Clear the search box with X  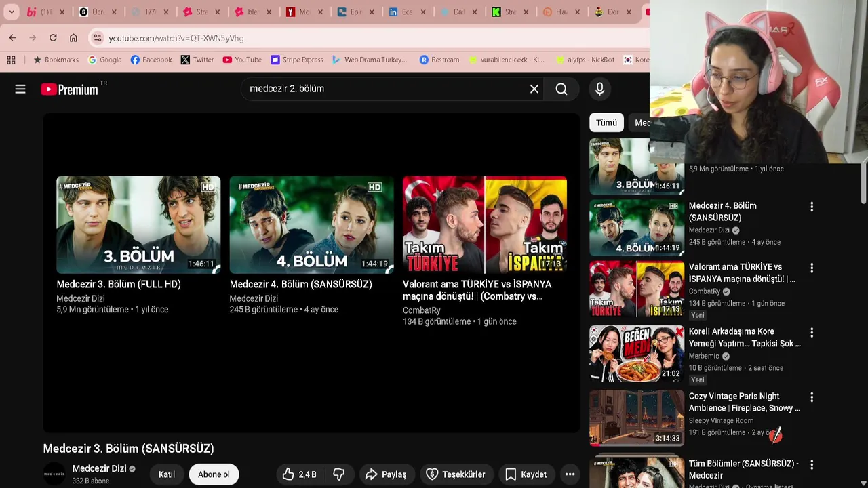pos(534,89)
